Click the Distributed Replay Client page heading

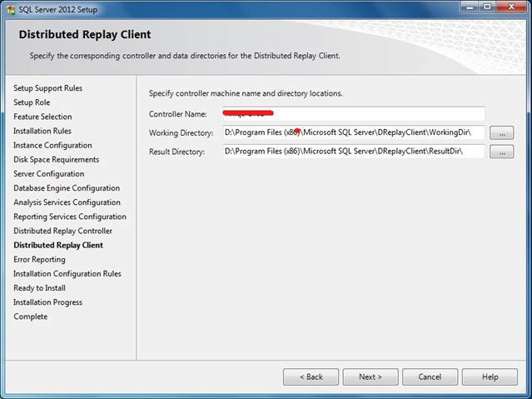coord(85,35)
